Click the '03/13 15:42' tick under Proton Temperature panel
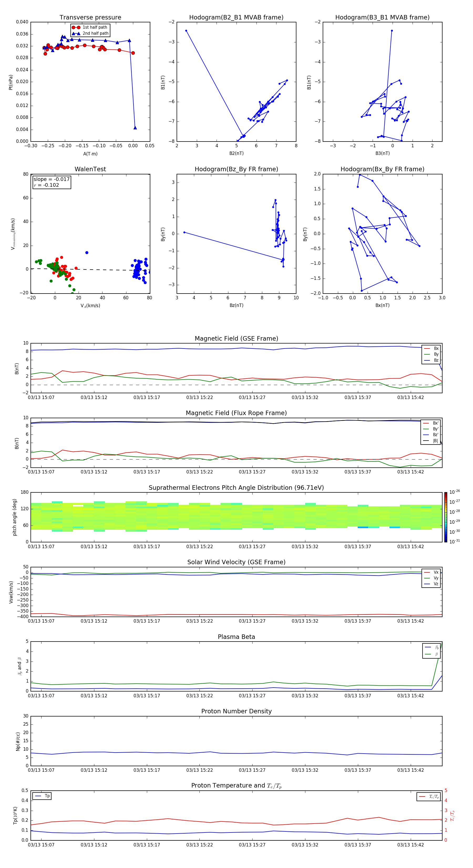This screenshot has width=473, height=868. coord(410,845)
